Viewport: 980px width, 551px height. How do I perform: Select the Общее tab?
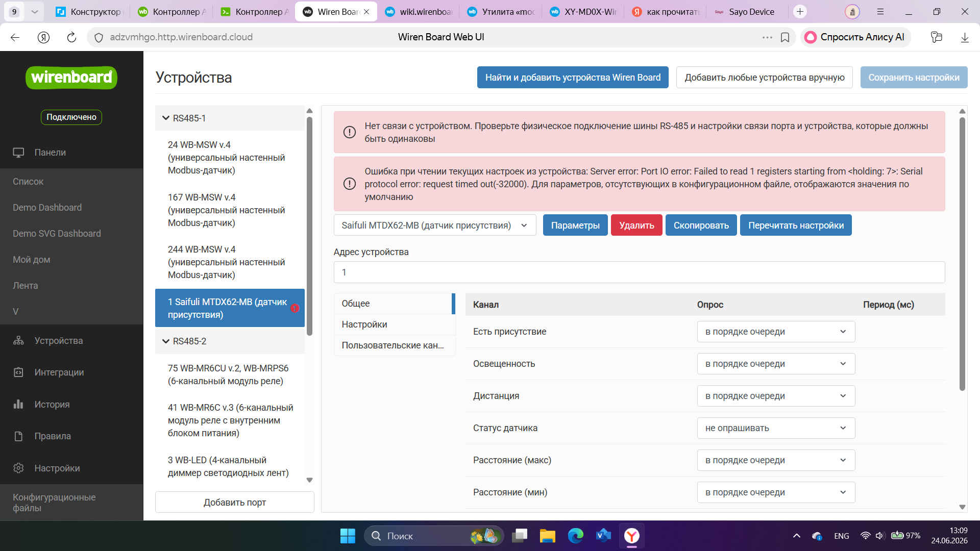click(x=394, y=304)
